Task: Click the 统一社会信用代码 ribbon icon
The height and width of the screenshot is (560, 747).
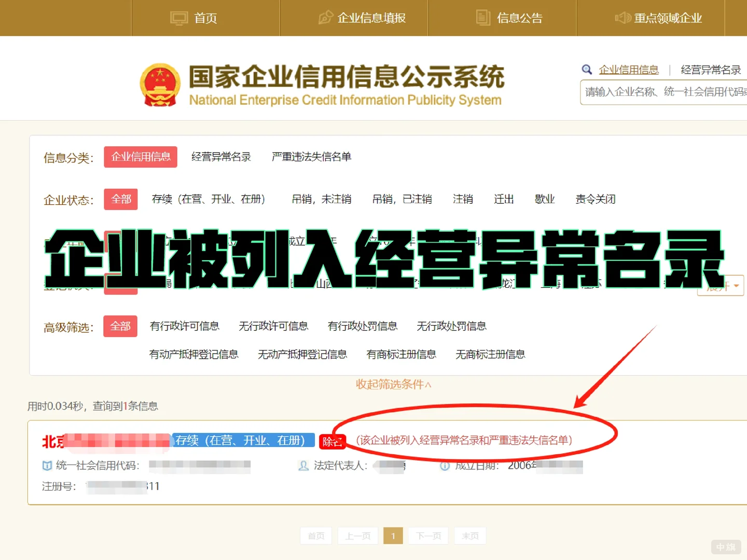Action: 47,466
